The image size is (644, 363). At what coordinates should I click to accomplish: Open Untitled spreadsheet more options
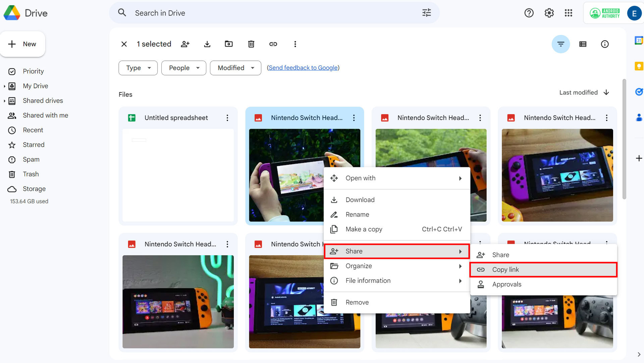(227, 118)
